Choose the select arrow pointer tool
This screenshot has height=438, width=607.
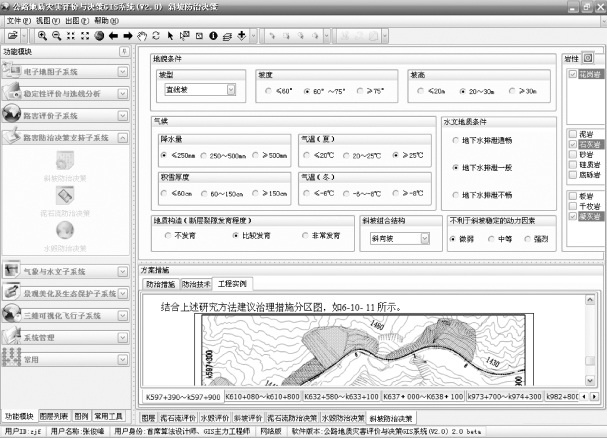[x=170, y=36]
